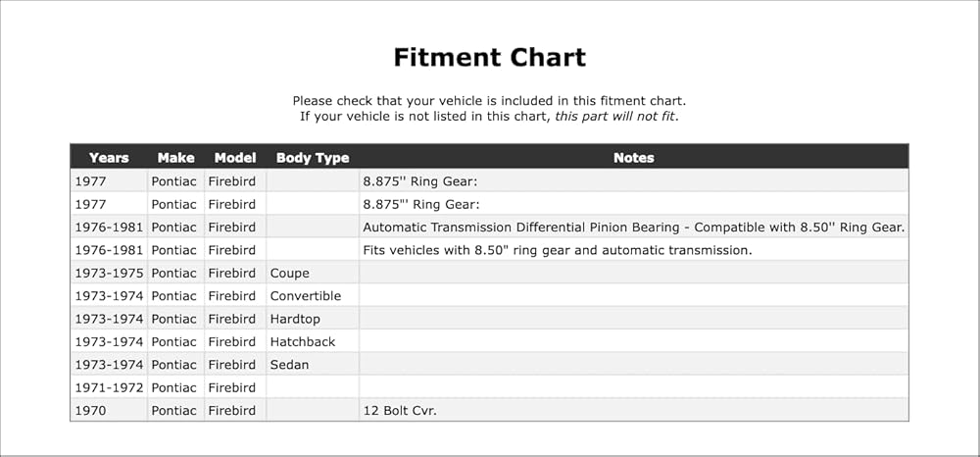Click the 1973-1975 years cell
The width and height of the screenshot is (980, 457).
[110, 274]
